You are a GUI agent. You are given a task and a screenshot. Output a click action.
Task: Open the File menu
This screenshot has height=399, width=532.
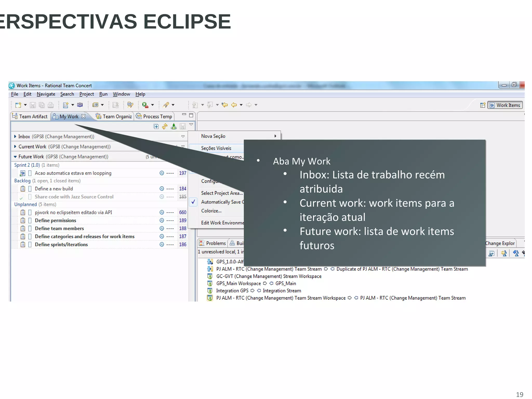tap(15, 94)
